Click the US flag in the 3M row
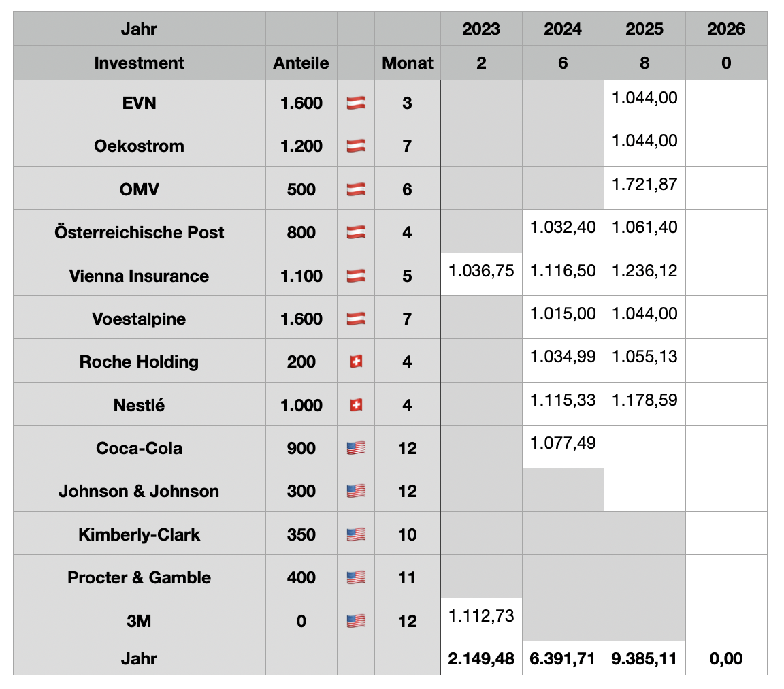Viewport: 784px width, 689px height. (356, 621)
